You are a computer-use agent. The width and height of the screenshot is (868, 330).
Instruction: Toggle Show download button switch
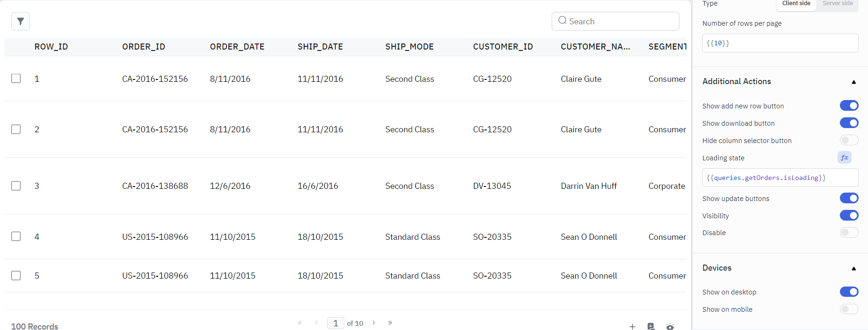pyautogui.click(x=849, y=123)
